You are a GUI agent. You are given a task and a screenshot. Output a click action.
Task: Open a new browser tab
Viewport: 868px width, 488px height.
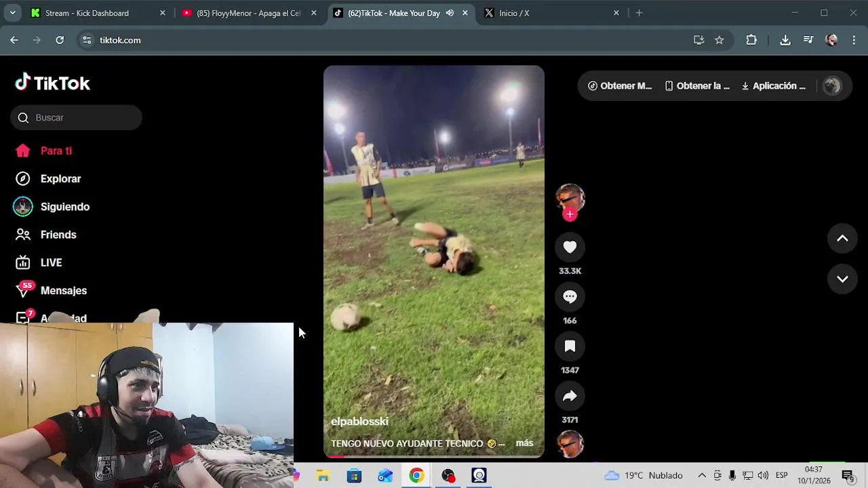tap(639, 13)
